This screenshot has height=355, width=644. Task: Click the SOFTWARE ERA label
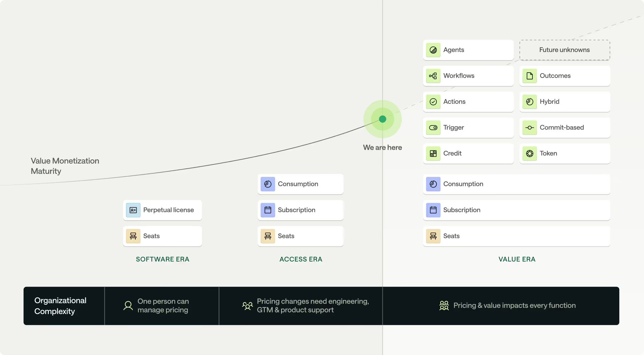pos(163,259)
